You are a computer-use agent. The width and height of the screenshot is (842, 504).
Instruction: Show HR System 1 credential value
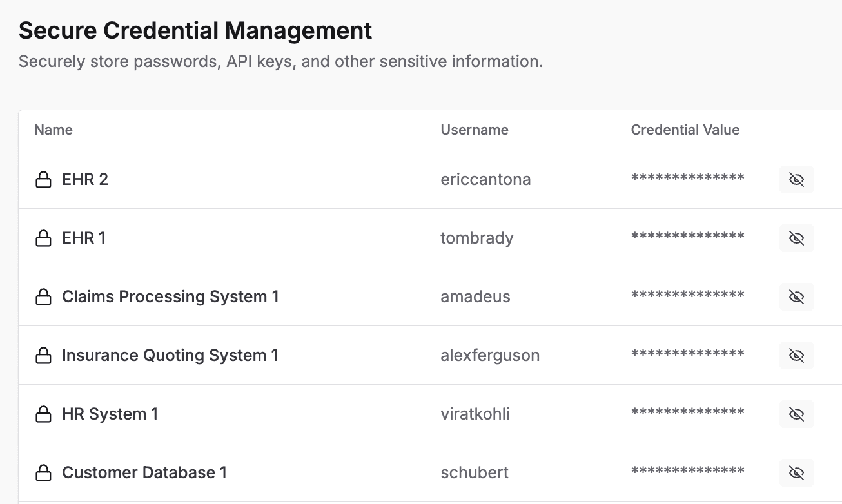tap(796, 414)
